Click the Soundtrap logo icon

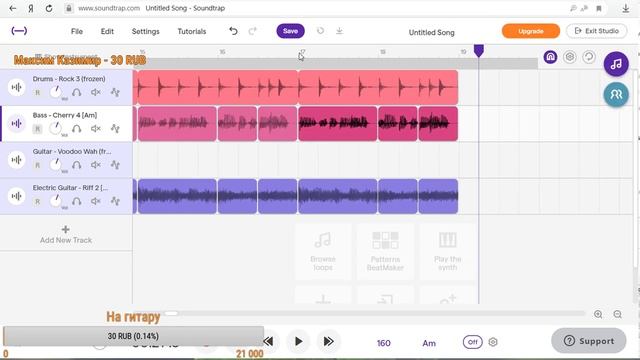click(19, 31)
